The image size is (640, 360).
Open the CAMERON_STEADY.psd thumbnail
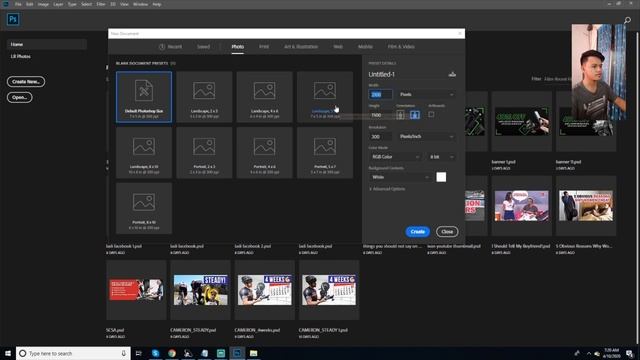point(200,290)
